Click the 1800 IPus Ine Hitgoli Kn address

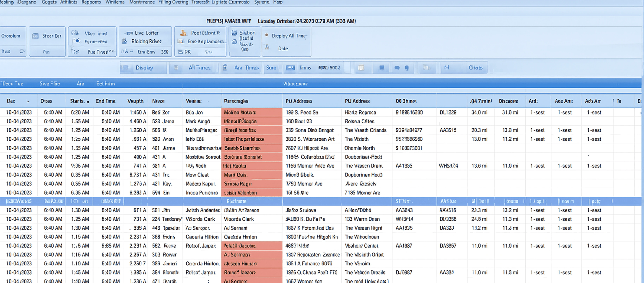point(311,237)
